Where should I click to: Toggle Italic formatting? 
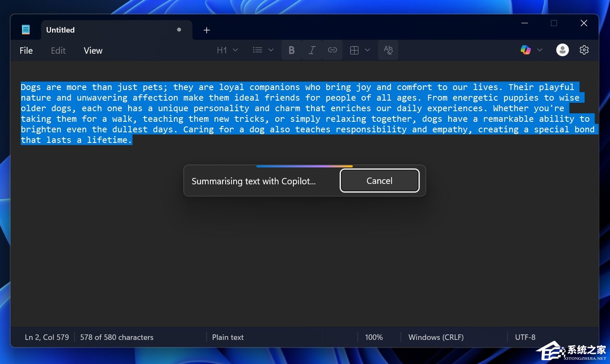point(312,50)
